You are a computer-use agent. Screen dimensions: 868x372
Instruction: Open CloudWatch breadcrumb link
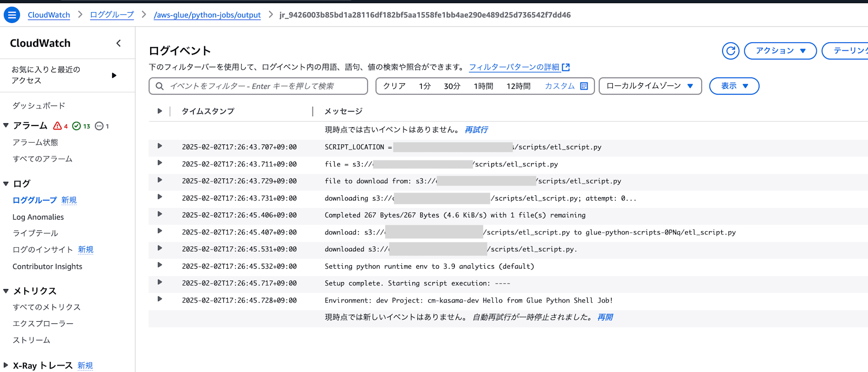pyautogui.click(x=49, y=15)
